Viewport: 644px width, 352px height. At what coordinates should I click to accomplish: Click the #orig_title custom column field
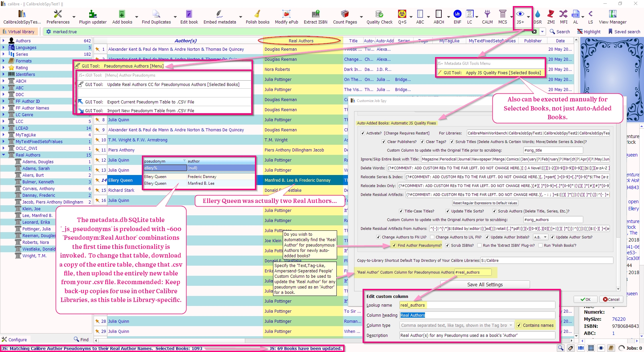[x=553, y=150]
